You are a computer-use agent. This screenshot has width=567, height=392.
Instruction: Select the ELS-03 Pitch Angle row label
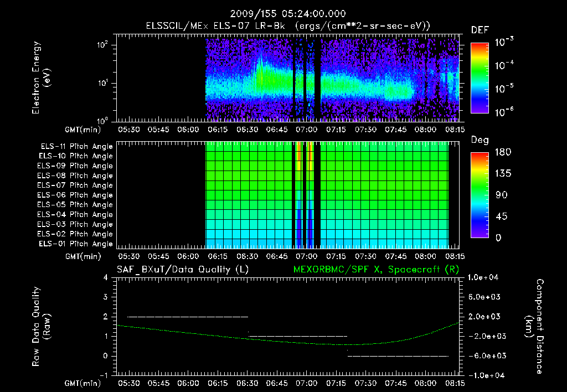coord(75,224)
